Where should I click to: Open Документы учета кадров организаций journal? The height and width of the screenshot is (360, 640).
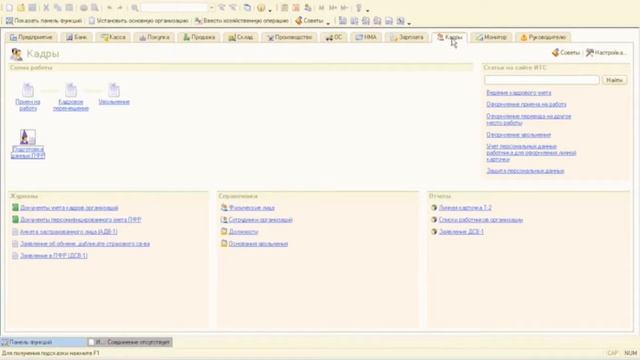[69, 208]
